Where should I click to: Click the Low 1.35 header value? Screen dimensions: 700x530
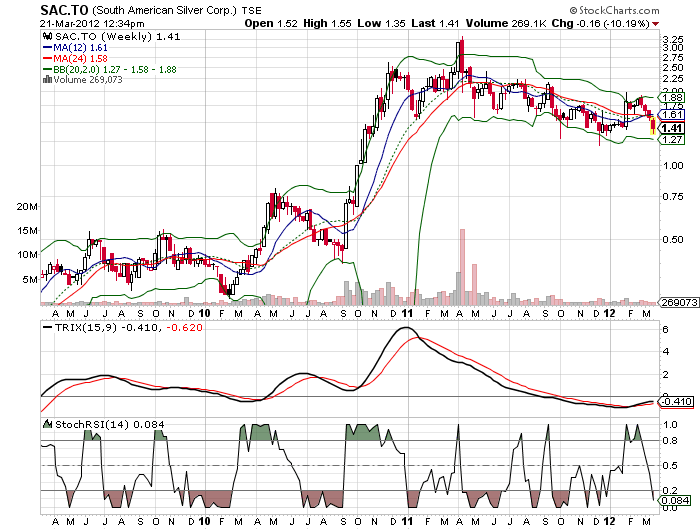click(381, 23)
